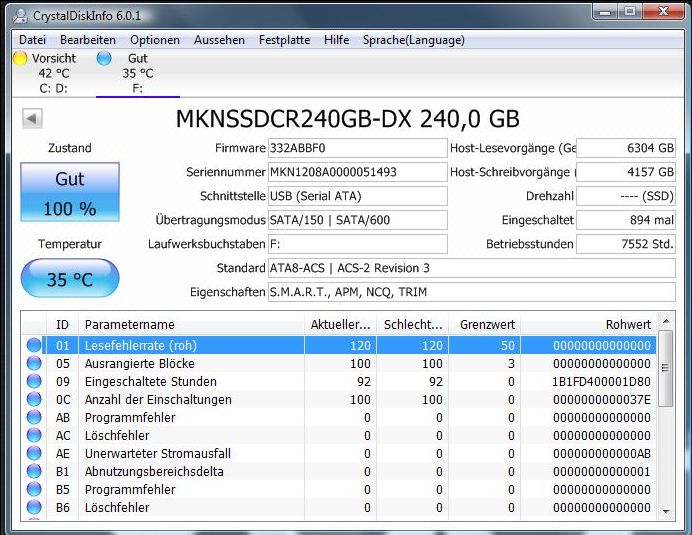Click the Drehzahl value ---- (SSD)
The height and width of the screenshot is (535, 692).
pyautogui.click(x=626, y=196)
